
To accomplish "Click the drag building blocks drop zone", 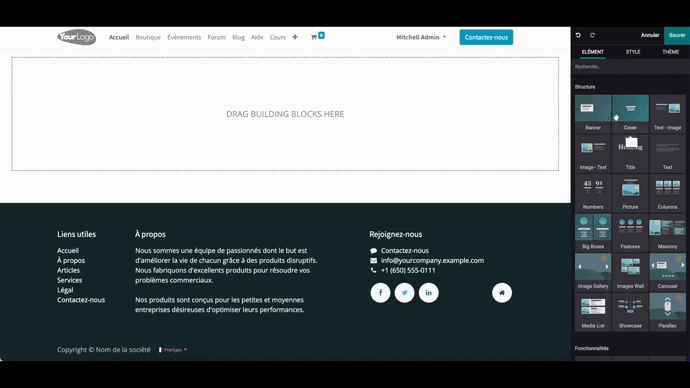I will coord(285,114).
